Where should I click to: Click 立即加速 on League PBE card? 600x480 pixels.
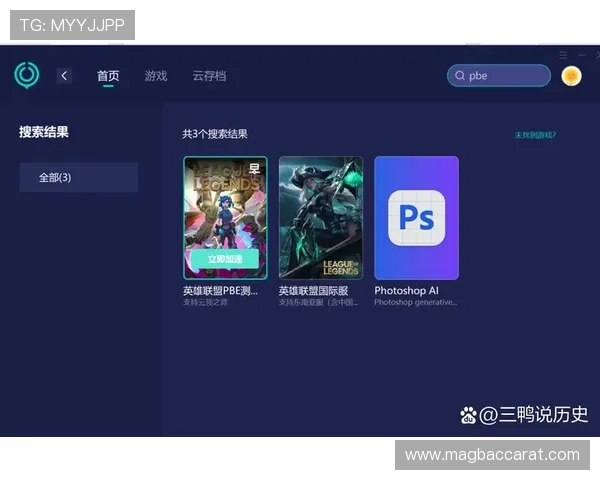click(x=225, y=259)
